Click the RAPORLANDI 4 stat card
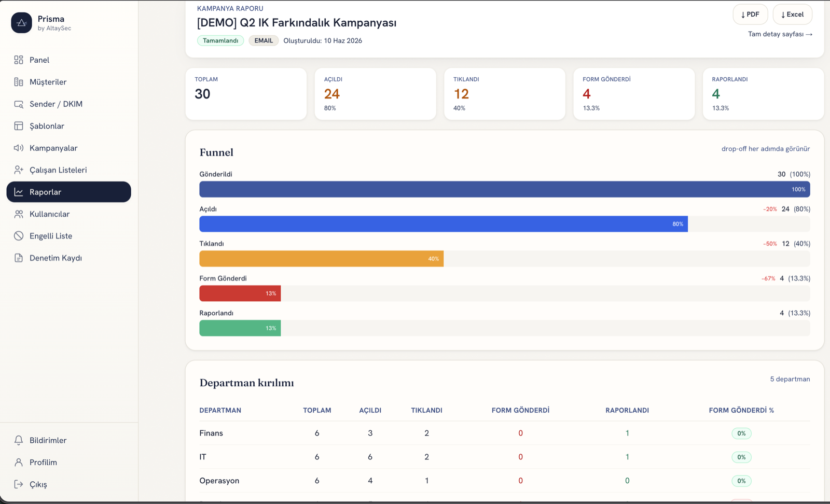 (763, 94)
